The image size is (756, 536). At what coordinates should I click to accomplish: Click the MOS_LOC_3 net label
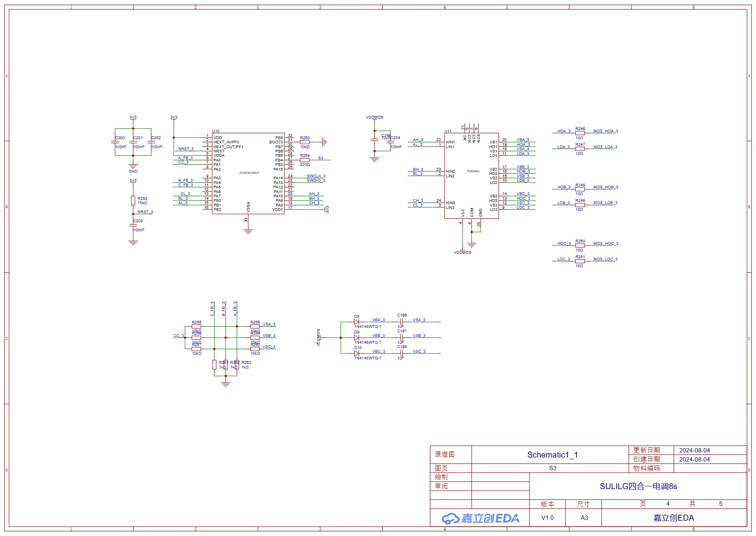[605, 259]
